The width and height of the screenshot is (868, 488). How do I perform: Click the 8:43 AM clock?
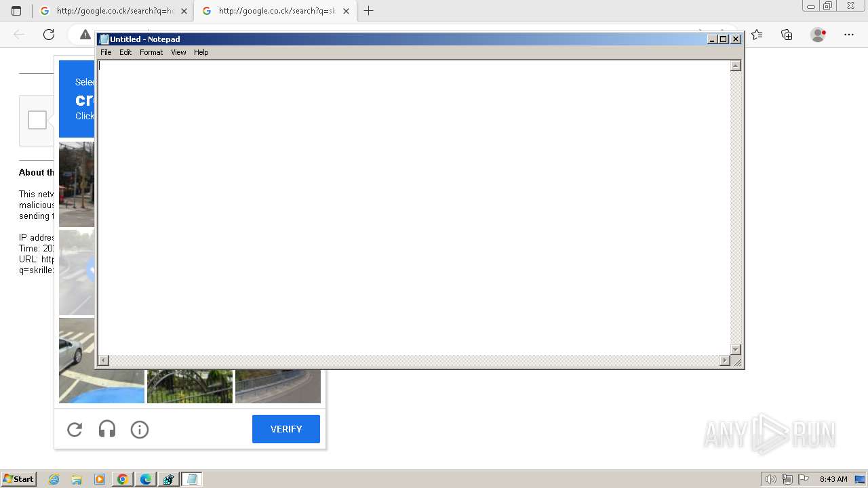(833, 479)
